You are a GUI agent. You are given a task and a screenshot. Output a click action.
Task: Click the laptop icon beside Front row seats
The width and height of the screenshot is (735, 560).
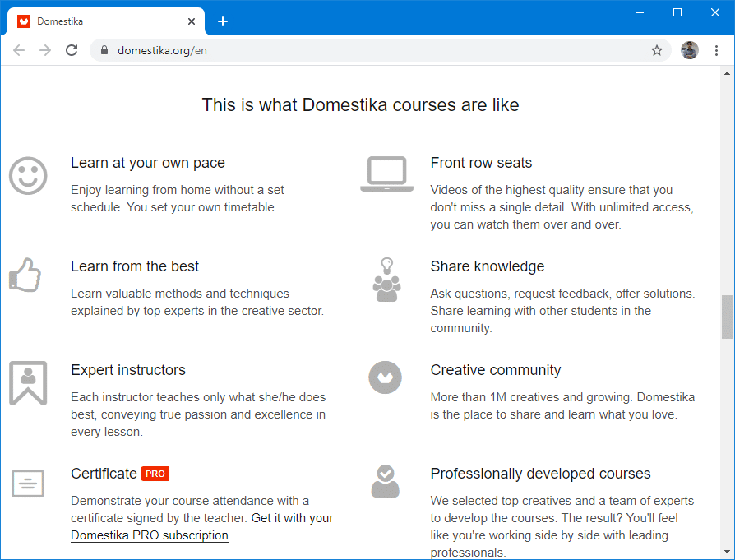pos(386,174)
